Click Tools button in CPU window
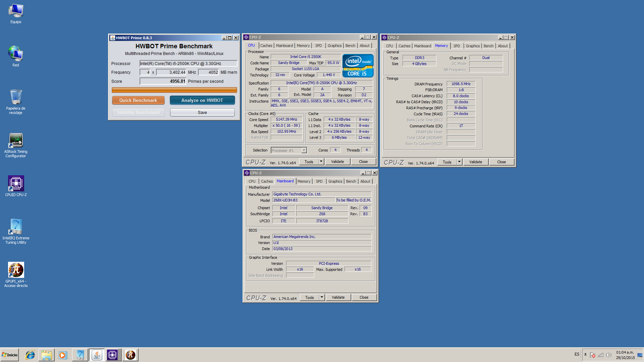The width and height of the screenshot is (644, 362). click(309, 162)
